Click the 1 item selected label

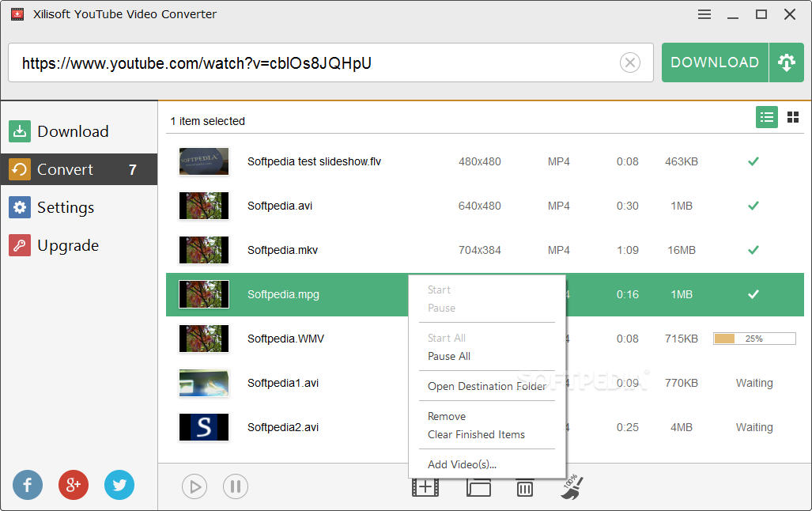click(208, 121)
